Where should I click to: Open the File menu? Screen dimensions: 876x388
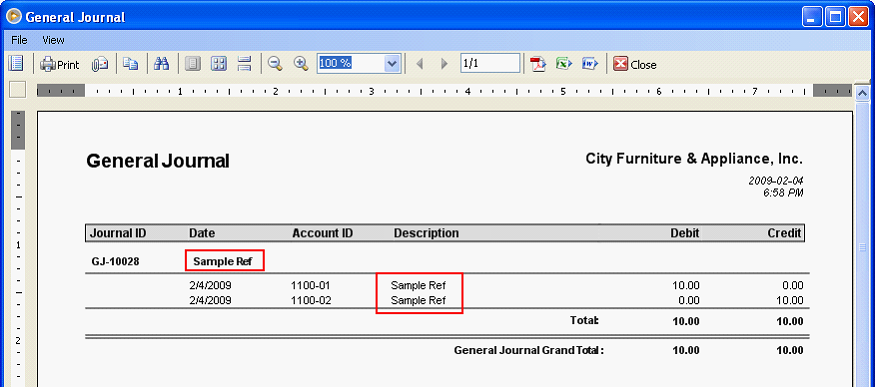[19, 40]
